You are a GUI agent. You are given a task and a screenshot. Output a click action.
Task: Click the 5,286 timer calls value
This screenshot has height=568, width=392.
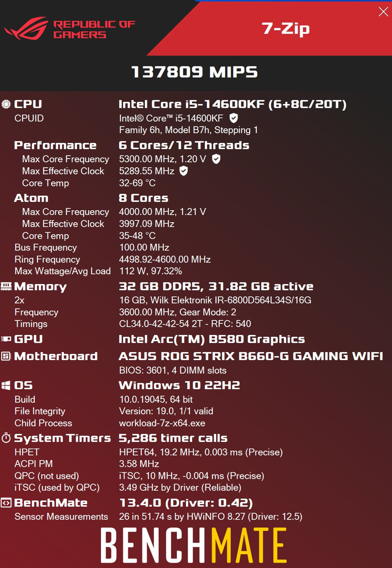coord(173,438)
